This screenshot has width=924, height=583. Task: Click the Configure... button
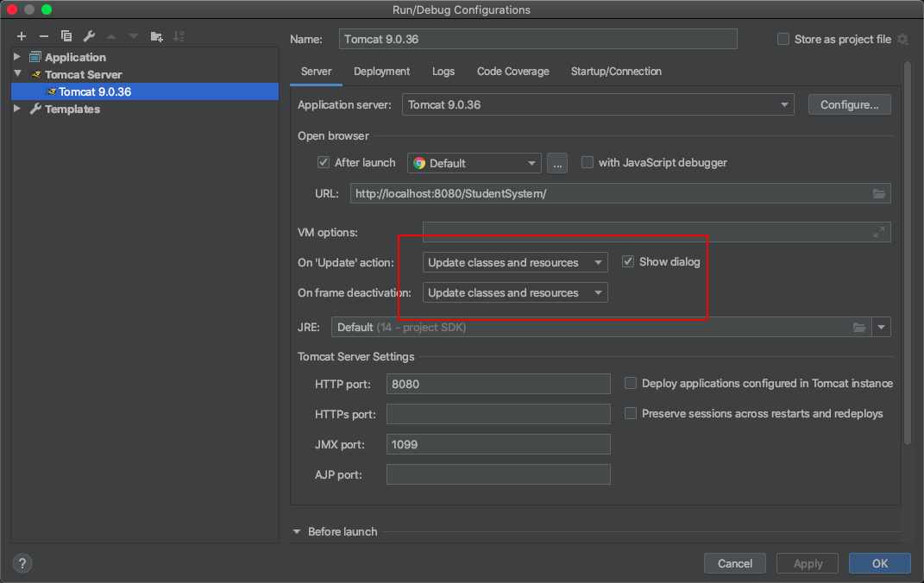tap(849, 105)
